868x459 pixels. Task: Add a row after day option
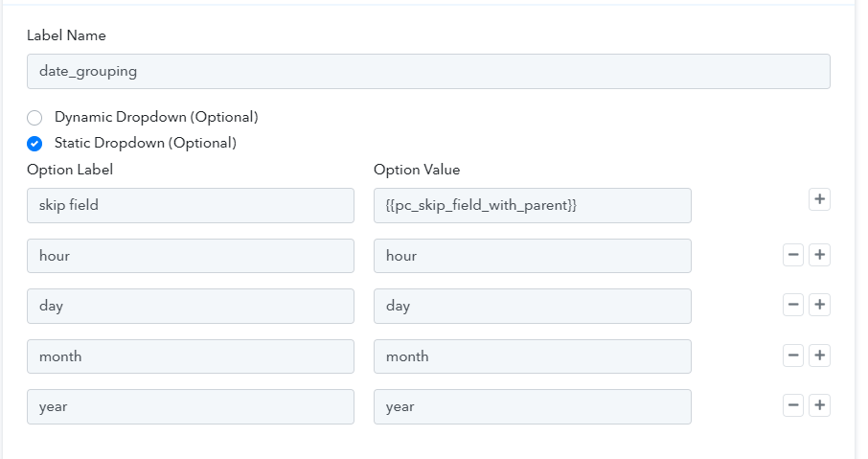pyautogui.click(x=819, y=305)
